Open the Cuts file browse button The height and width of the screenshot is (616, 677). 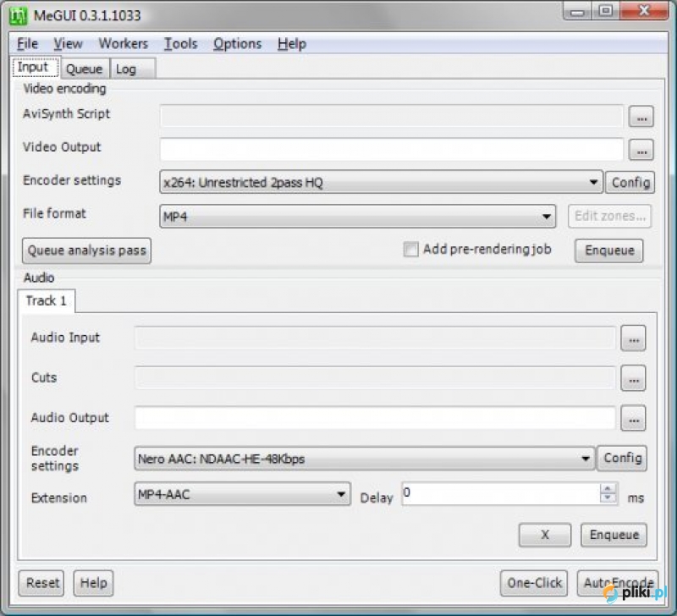tap(633, 378)
